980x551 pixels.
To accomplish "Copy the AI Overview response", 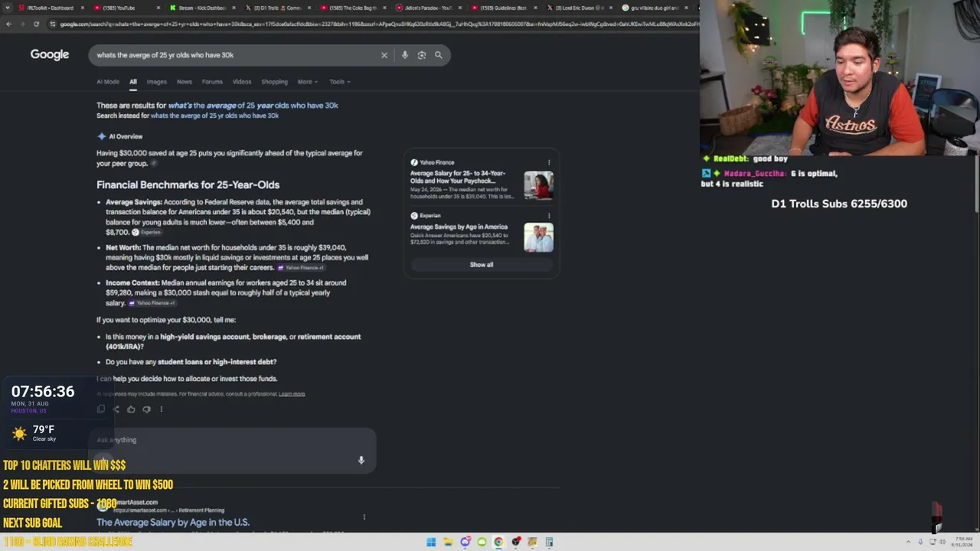I will (101, 409).
